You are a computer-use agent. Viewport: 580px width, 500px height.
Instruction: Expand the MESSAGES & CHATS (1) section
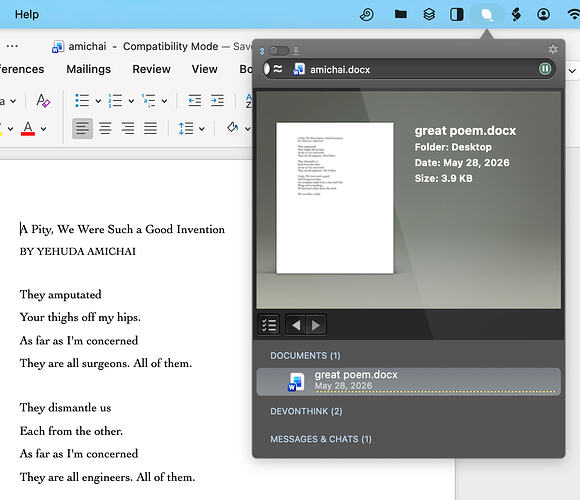(321, 439)
